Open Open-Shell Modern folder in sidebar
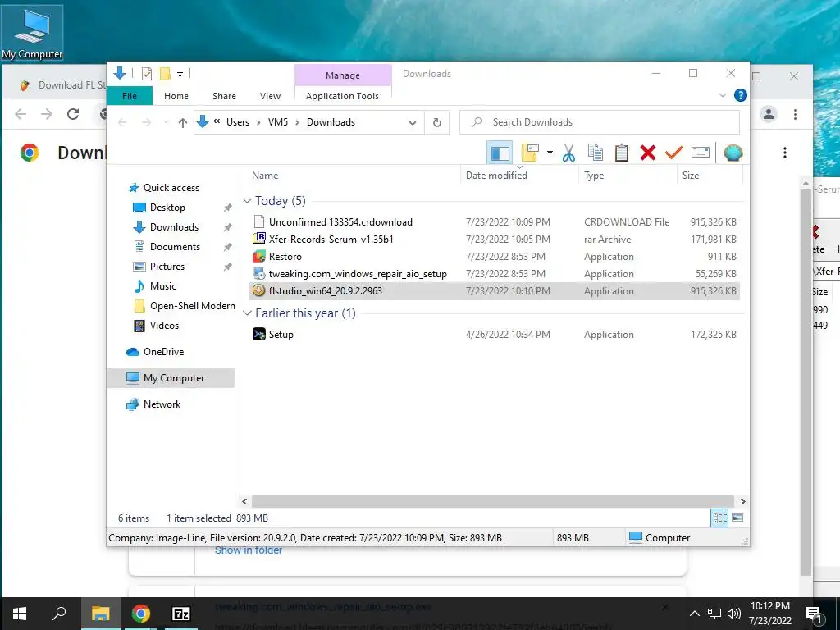840x630 pixels. tap(192, 306)
